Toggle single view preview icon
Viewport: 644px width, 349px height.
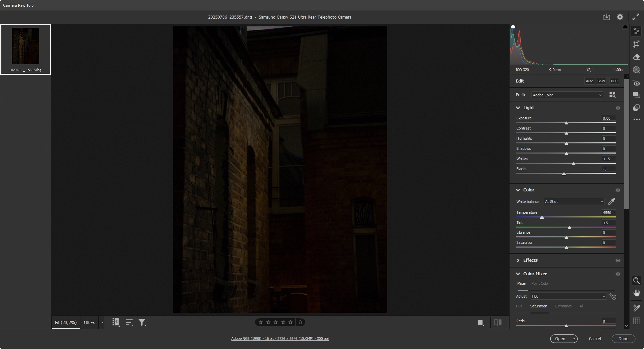[480, 323]
